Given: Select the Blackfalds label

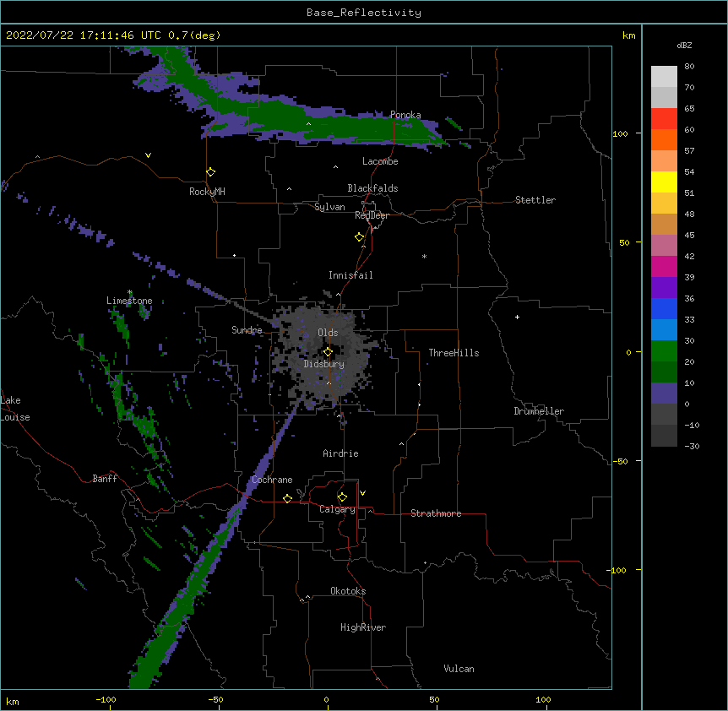Looking at the screenshot, I should pyautogui.click(x=372, y=188).
